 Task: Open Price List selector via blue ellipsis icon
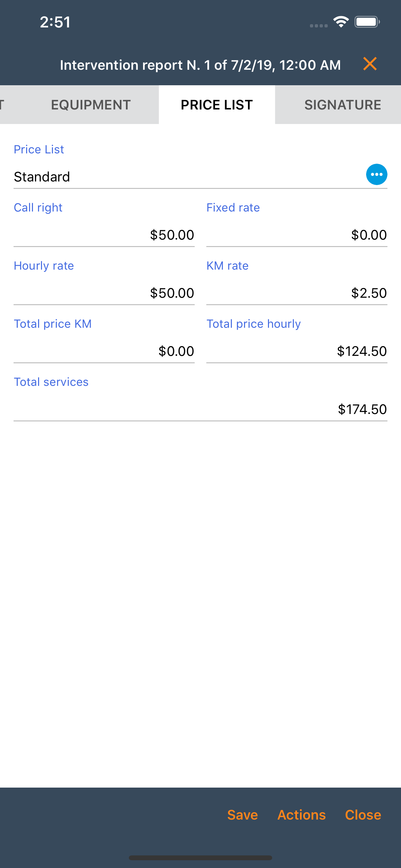[x=376, y=175]
